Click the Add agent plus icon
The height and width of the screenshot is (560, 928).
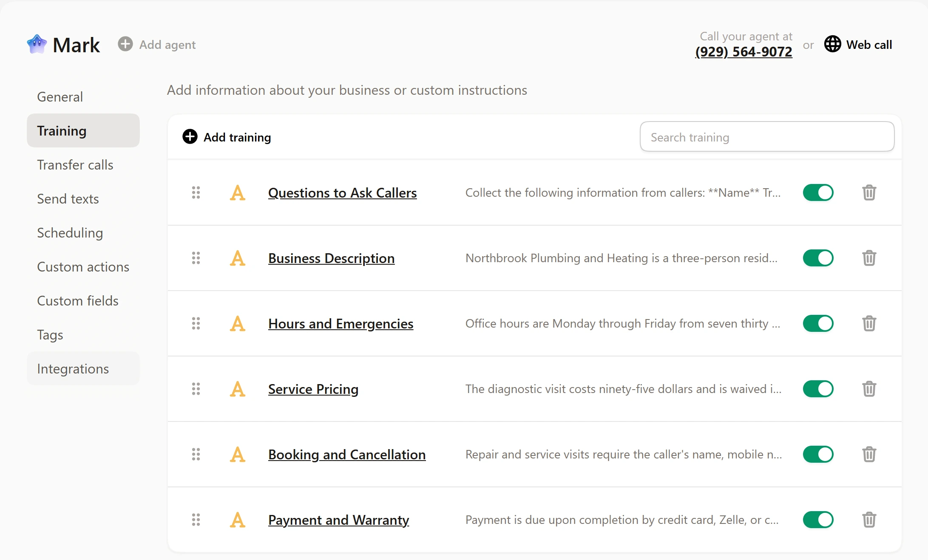click(125, 44)
